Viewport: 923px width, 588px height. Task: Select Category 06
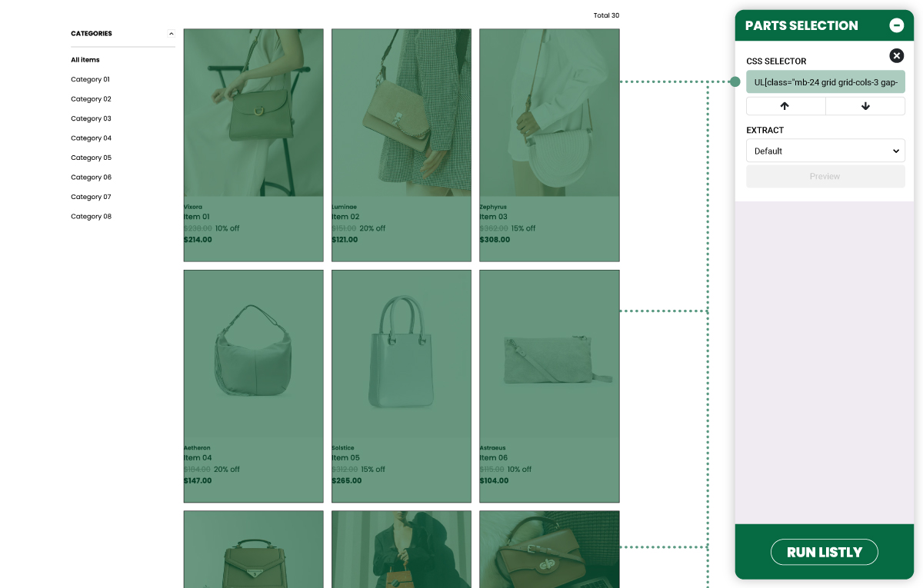point(91,178)
